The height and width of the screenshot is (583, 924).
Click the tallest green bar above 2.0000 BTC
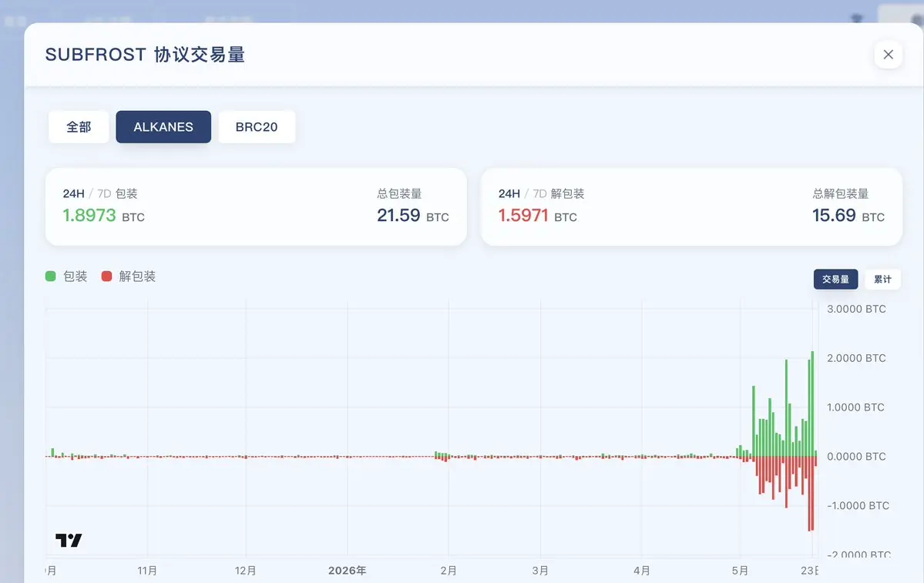tap(812, 404)
